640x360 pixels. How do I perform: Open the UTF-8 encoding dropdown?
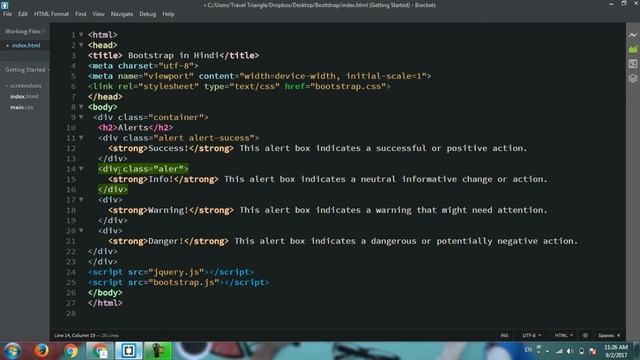[x=532, y=335]
